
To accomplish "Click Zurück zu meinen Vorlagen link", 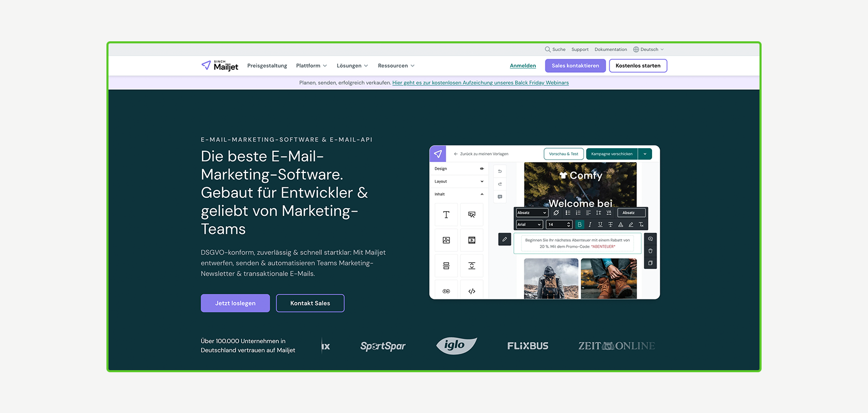I will (x=481, y=154).
